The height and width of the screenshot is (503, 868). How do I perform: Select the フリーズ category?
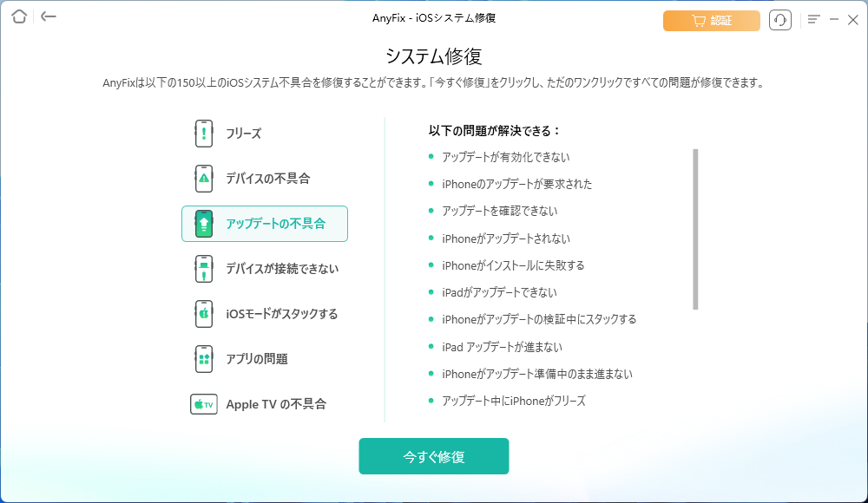(x=265, y=134)
